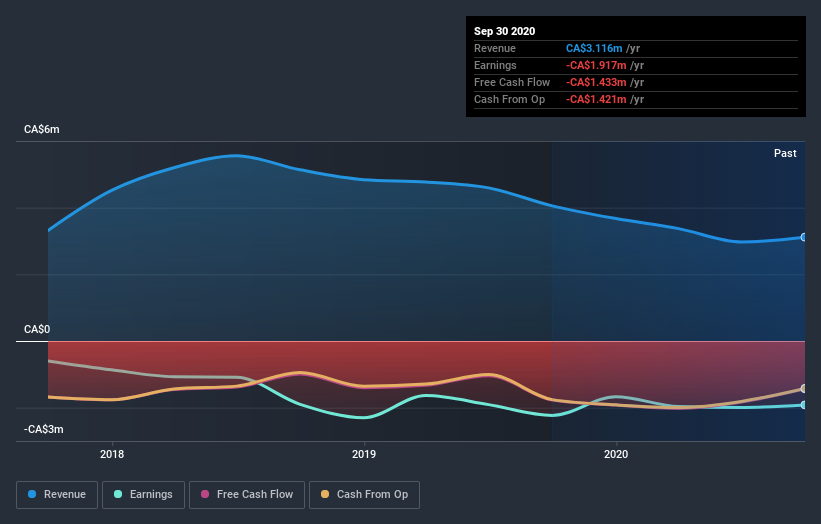The width and height of the screenshot is (821, 524).
Task: Click the -CA$3m y-axis label
Action: (43, 429)
